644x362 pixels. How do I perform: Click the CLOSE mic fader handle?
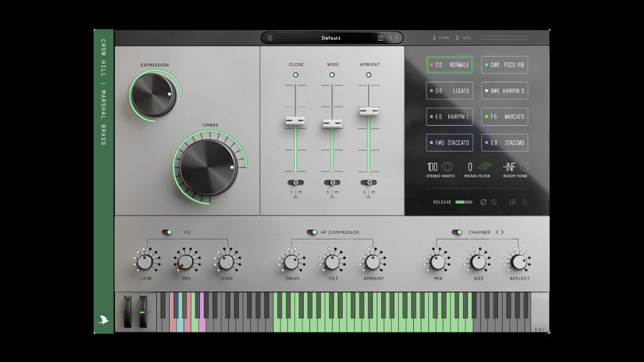coord(296,121)
